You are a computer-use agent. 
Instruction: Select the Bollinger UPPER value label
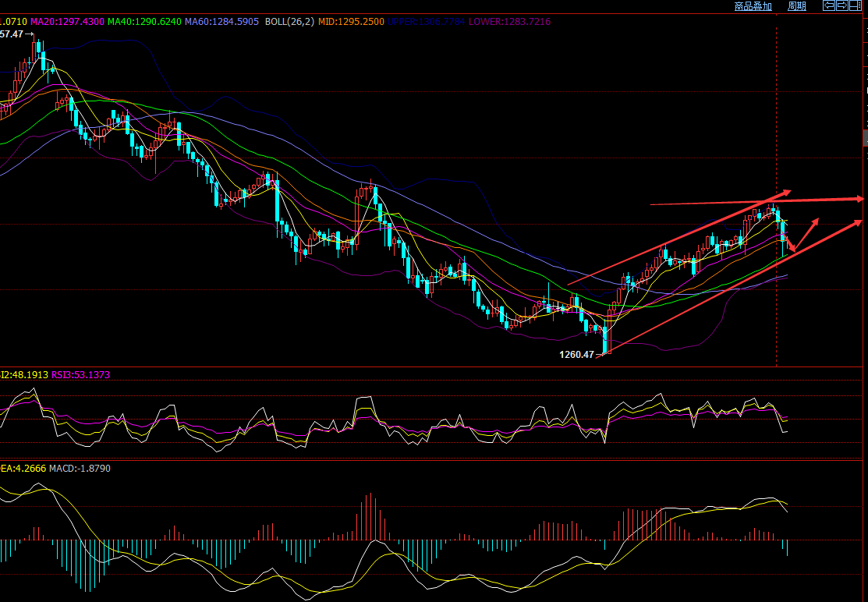(x=427, y=22)
